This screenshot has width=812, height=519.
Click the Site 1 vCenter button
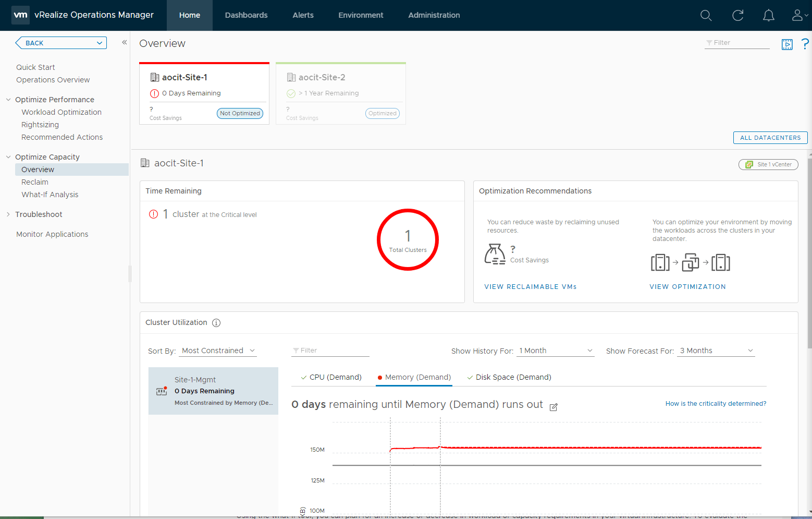(x=768, y=164)
